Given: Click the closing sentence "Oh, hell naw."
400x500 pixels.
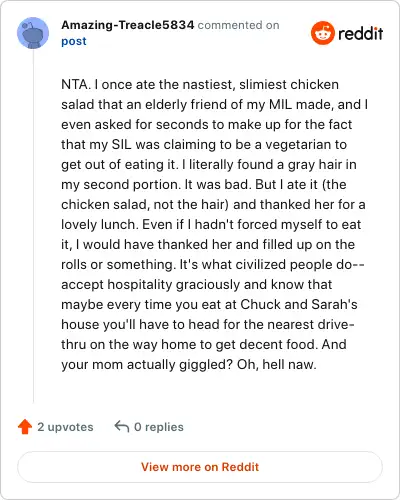Looking at the screenshot, I should point(276,364).
